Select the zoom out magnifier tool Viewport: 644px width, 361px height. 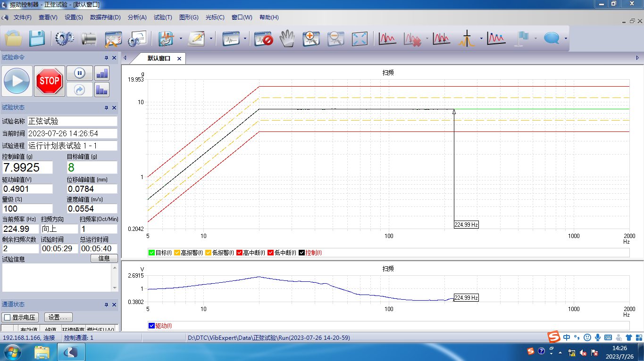click(335, 38)
